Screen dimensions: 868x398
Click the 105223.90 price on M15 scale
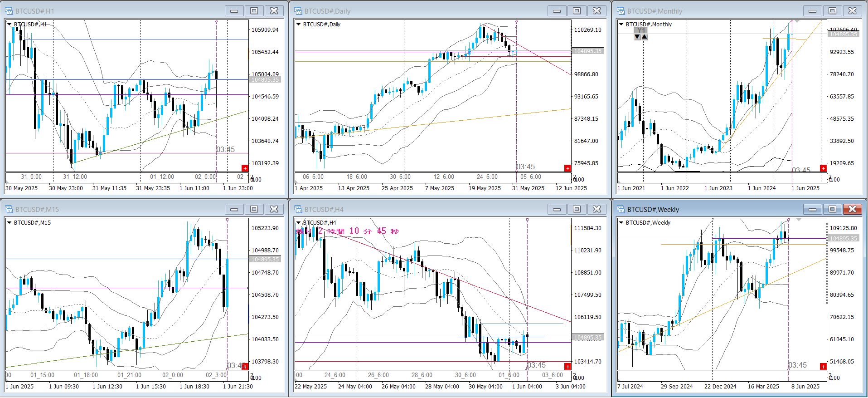(x=265, y=228)
